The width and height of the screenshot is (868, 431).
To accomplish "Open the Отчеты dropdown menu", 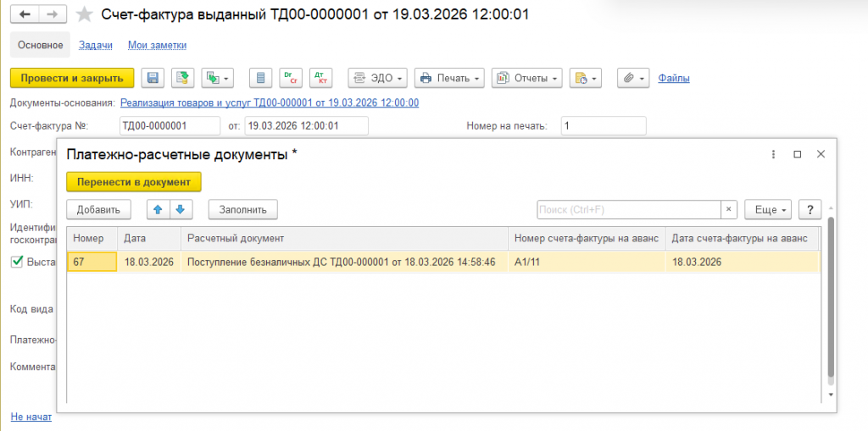I will click(527, 78).
